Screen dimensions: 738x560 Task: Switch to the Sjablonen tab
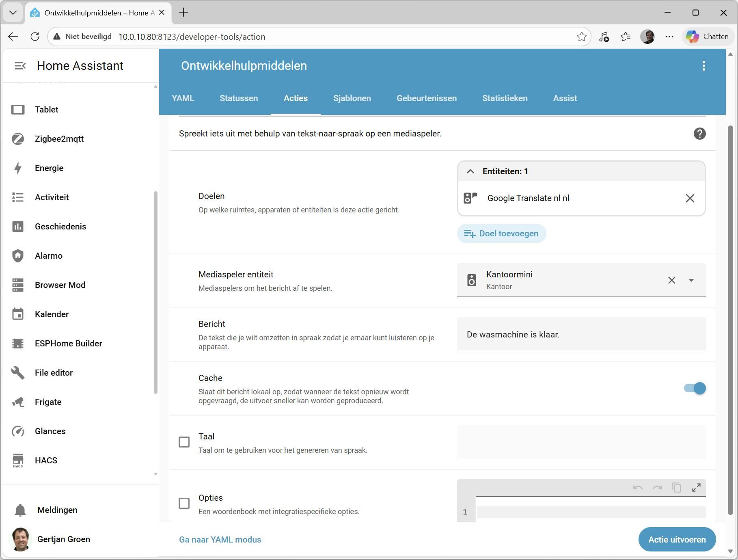(352, 98)
